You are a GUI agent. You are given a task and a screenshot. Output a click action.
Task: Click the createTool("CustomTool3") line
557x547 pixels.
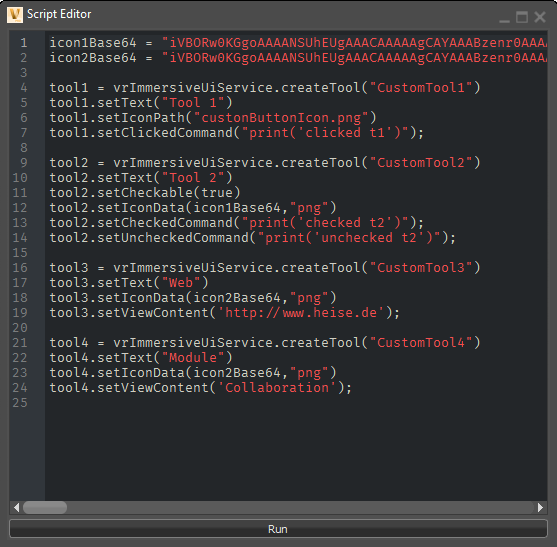coord(265,268)
